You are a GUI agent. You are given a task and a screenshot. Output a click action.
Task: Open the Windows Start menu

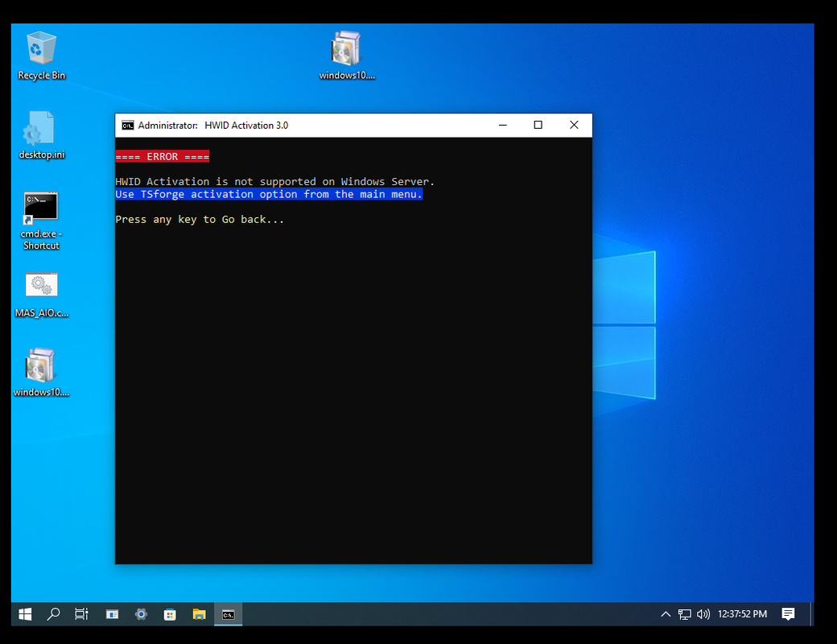pos(25,614)
